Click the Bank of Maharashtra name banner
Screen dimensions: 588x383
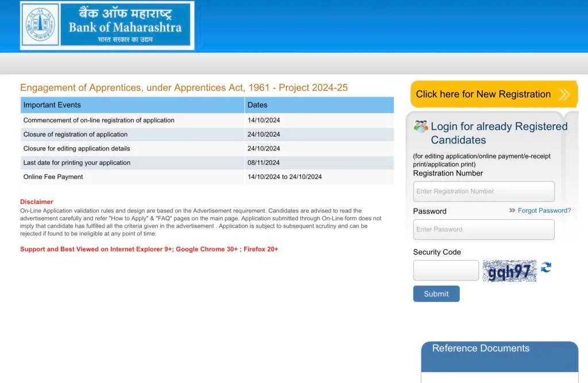tap(125, 25)
